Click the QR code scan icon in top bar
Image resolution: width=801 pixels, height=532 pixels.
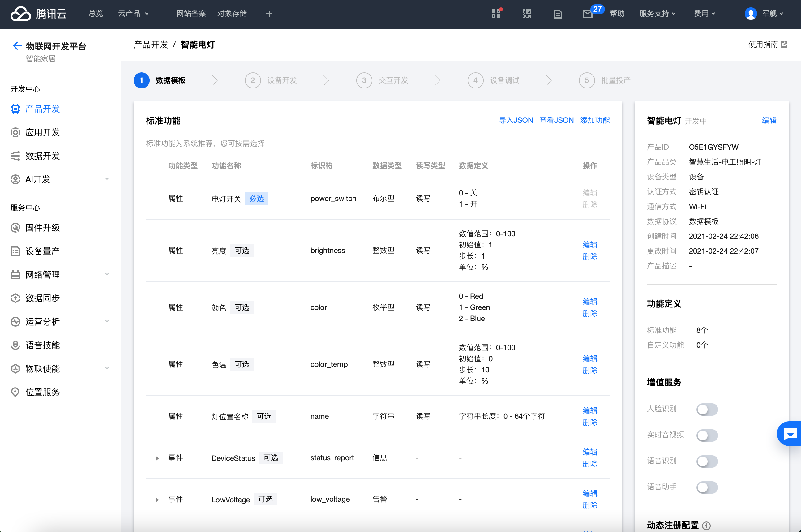point(527,14)
